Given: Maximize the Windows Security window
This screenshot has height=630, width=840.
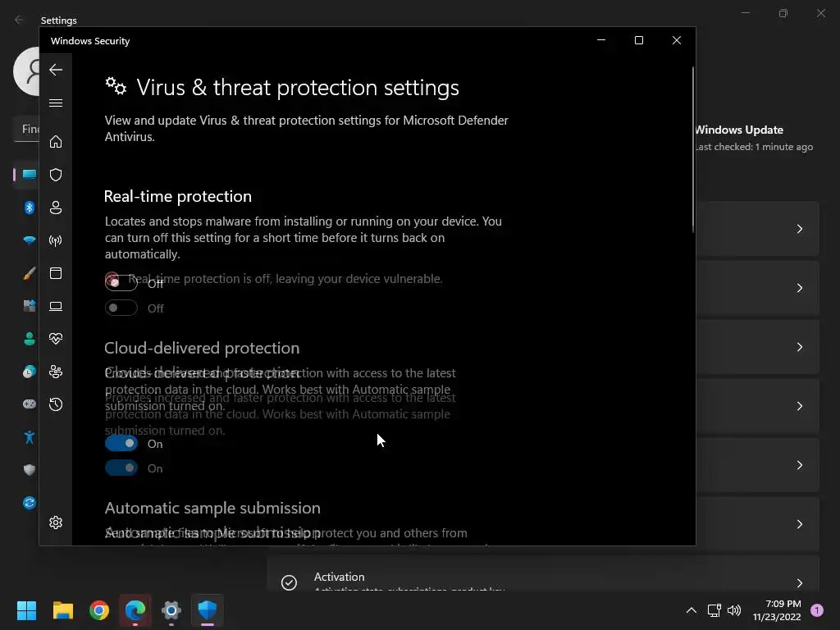Looking at the screenshot, I should 638,40.
